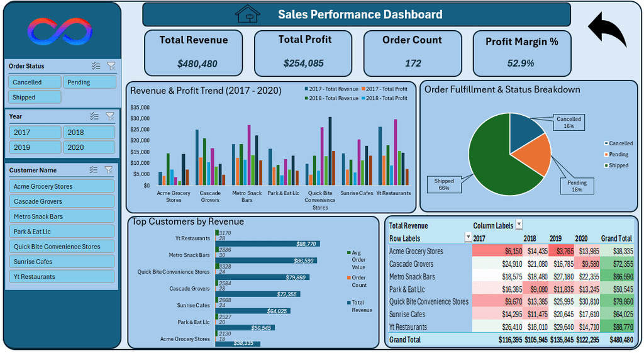Image resolution: width=644 pixels, height=353 pixels.
Task: Click the infinity logo
Action: tap(60, 31)
